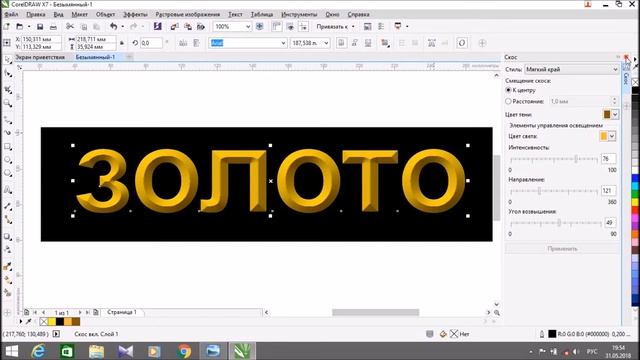This screenshot has width=640, height=360.
Task: Select the Text tool
Action: [8, 189]
